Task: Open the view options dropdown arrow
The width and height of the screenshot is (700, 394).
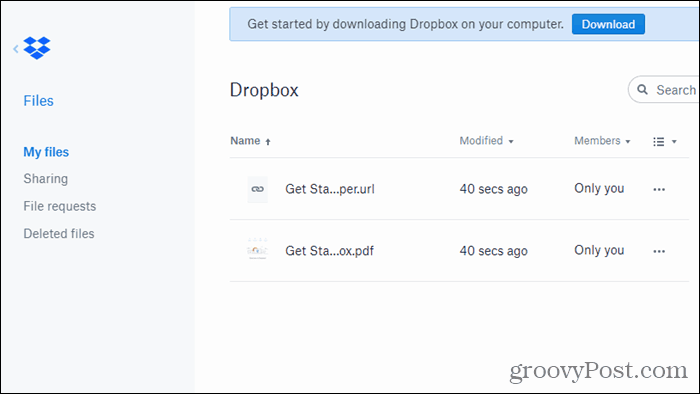Action: point(674,141)
